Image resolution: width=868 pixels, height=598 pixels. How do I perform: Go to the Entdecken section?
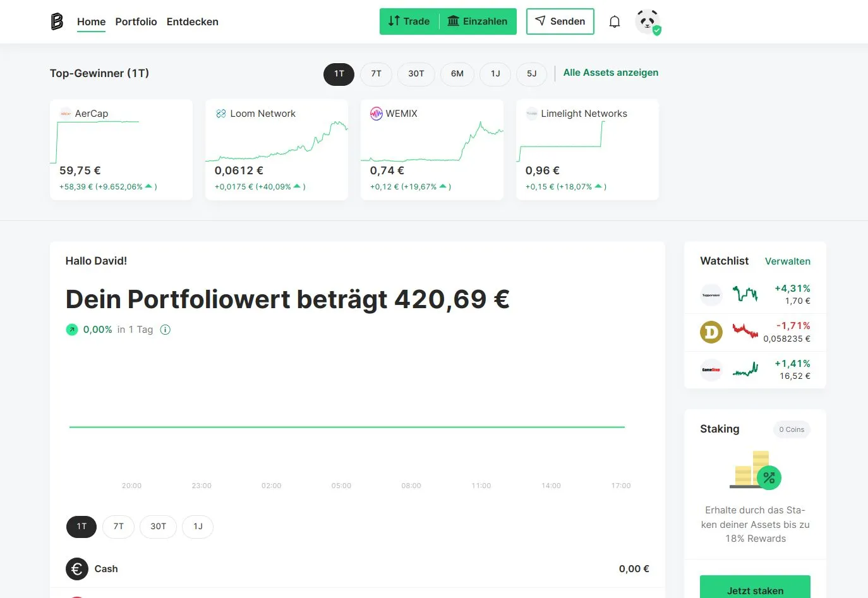[192, 21]
